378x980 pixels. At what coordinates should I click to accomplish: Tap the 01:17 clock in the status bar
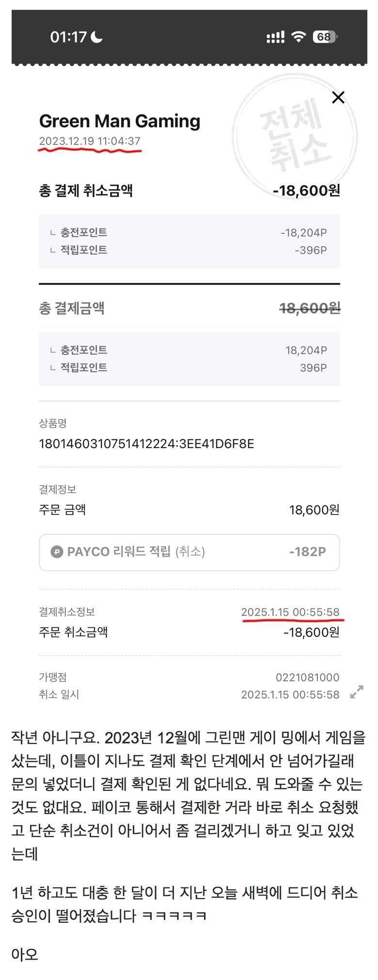coord(68,37)
